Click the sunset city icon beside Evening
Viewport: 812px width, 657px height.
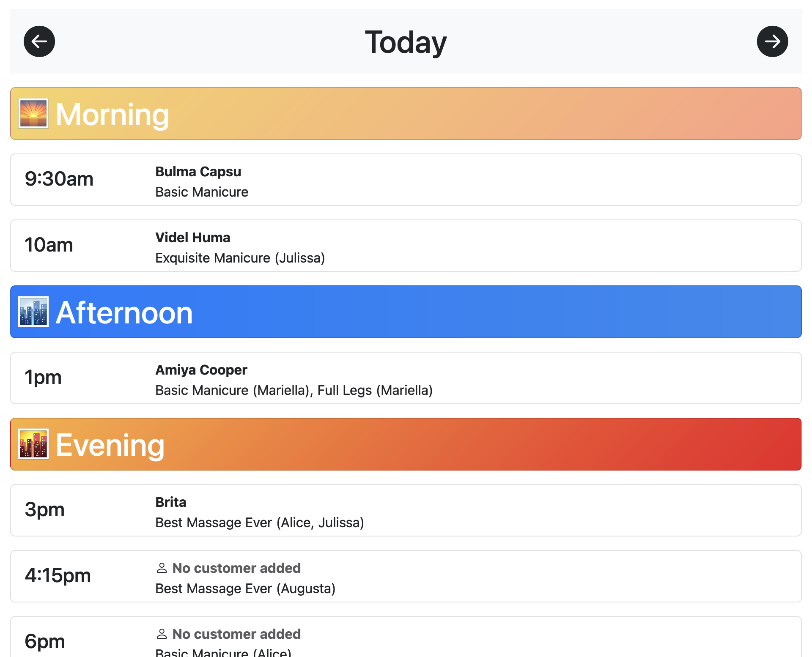(x=33, y=444)
